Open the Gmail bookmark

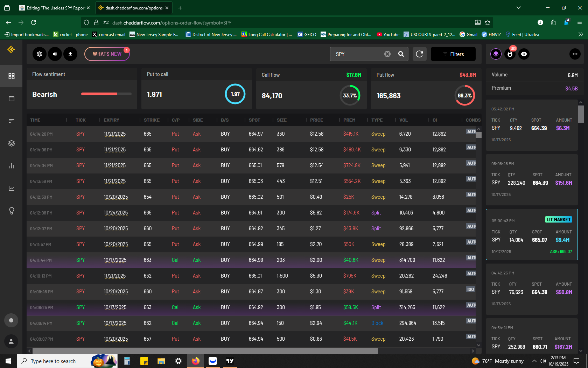coord(469,34)
